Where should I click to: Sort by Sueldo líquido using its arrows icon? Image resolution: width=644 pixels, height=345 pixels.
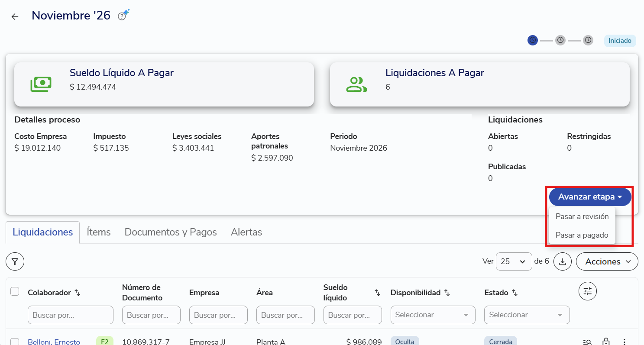pyautogui.click(x=377, y=293)
